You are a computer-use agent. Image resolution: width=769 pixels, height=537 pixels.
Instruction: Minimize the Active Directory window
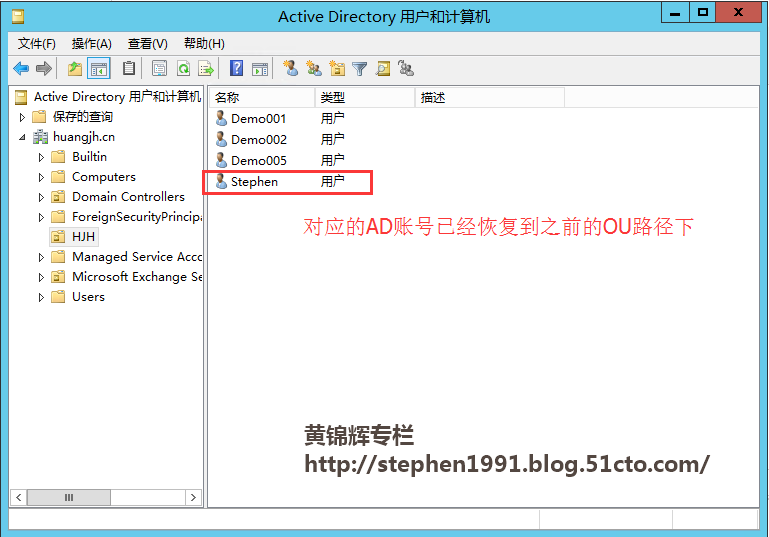[675, 13]
